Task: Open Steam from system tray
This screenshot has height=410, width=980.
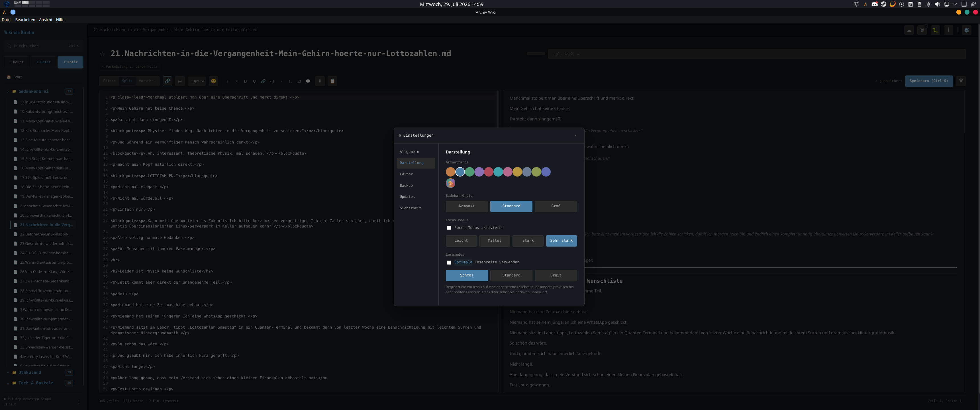Action: [x=884, y=4]
